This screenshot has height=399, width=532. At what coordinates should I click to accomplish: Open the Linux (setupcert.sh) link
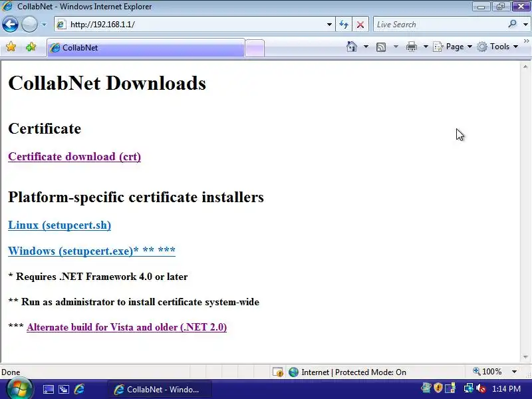pyautogui.click(x=59, y=225)
